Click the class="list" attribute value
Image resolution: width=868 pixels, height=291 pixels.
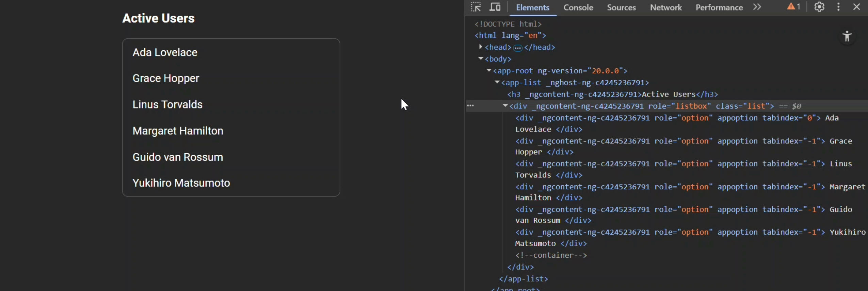756,106
